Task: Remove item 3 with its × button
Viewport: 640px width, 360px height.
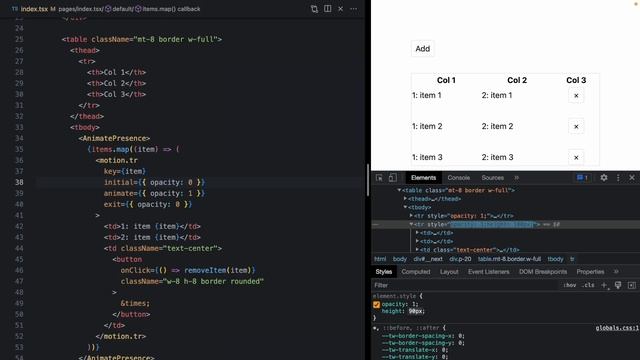Action: pos(576,158)
